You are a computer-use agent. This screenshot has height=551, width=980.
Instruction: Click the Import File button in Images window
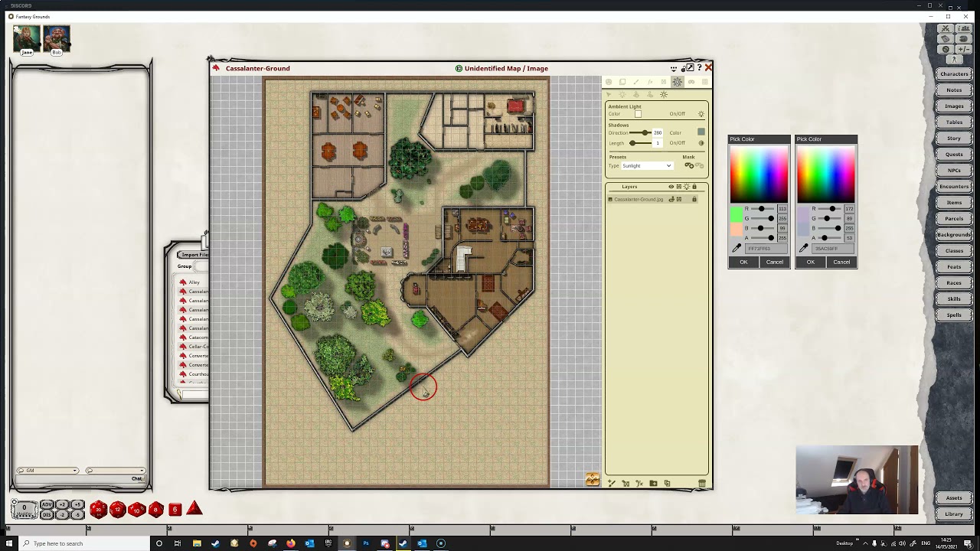[x=193, y=255]
